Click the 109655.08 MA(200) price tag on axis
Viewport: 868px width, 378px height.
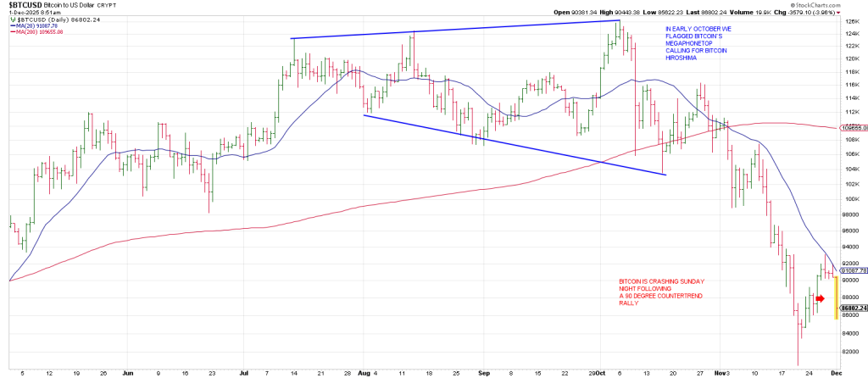point(852,127)
